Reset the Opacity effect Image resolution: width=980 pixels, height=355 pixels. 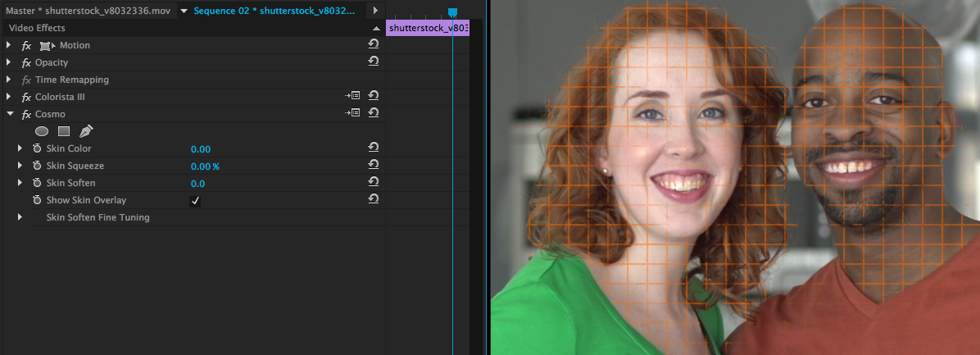(373, 61)
